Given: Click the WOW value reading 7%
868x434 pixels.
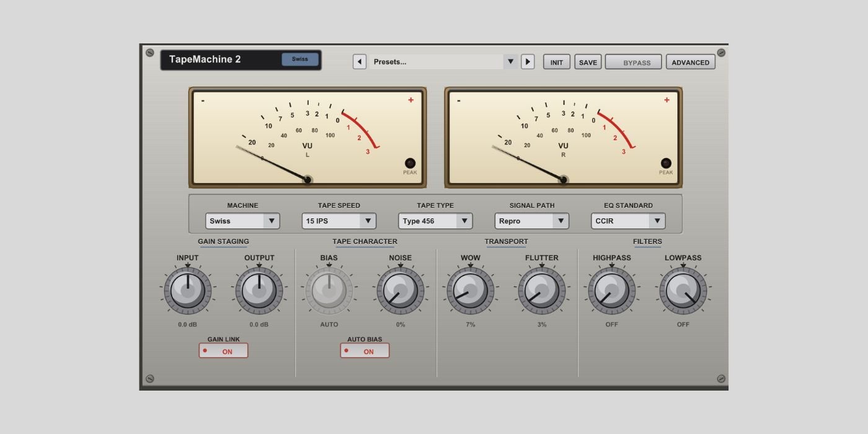Looking at the screenshot, I should (x=471, y=324).
